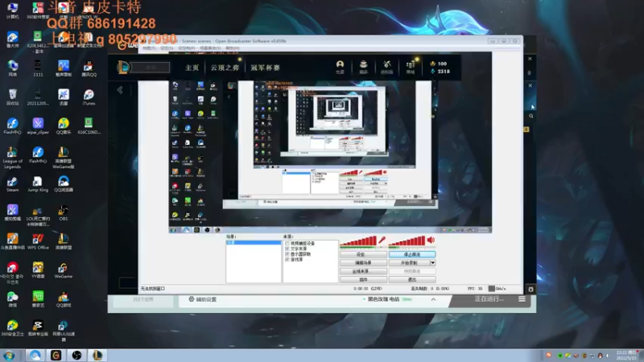
Task: Open the League client profile icon
Action: [x=340, y=67]
